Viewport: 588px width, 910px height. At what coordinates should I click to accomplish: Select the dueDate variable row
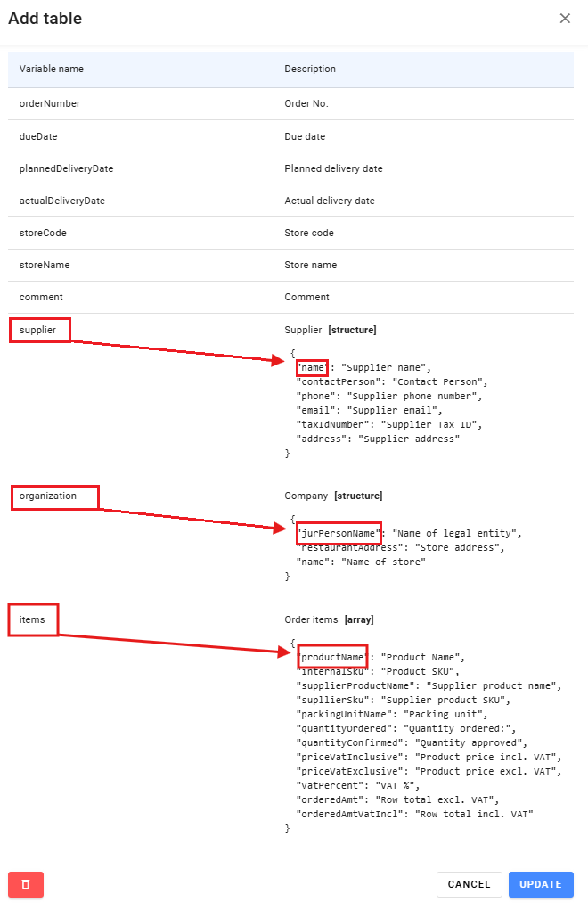click(x=290, y=136)
